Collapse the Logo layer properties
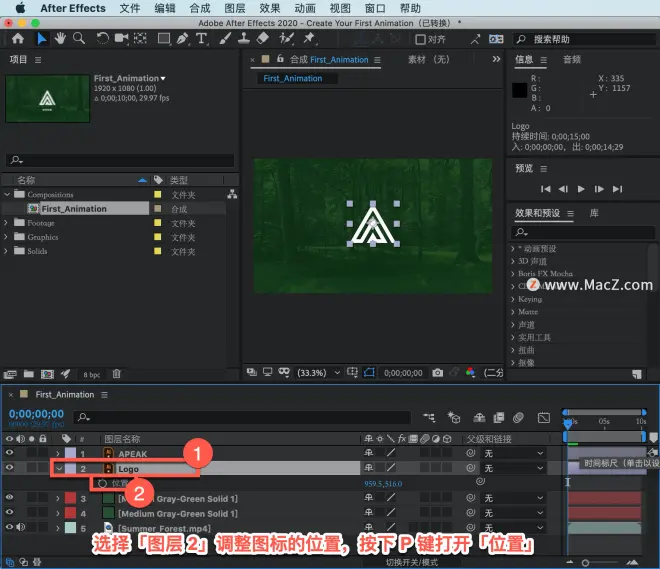 [59, 468]
